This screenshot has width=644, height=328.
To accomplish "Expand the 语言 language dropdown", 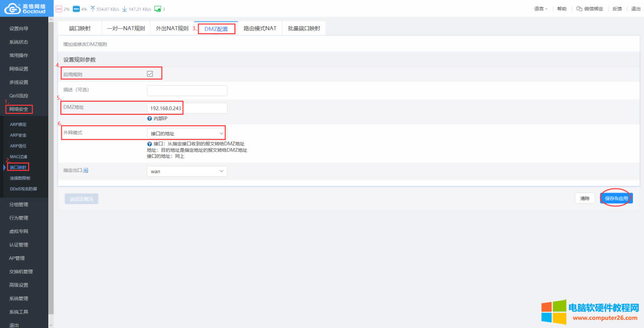I will (540, 9).
